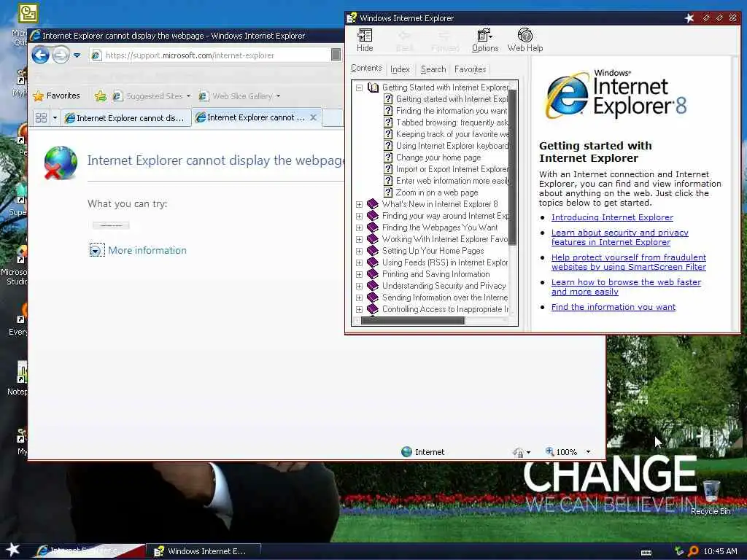The width and height of the screenshot is (747, 560).
Task: Expand 'Finding the Webpages You Want' node
Action: [x=359, y=227]
